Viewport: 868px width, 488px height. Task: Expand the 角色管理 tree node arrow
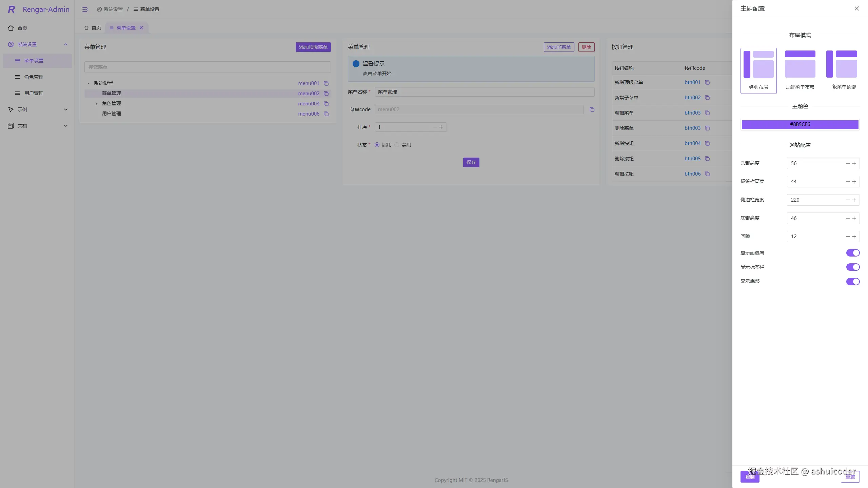coord(97,104)
